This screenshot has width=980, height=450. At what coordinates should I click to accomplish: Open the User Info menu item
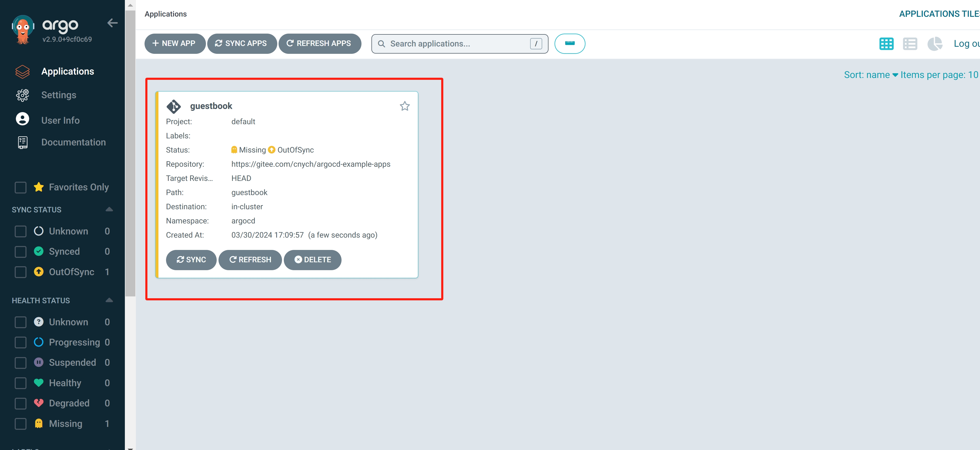coord(60,120)
